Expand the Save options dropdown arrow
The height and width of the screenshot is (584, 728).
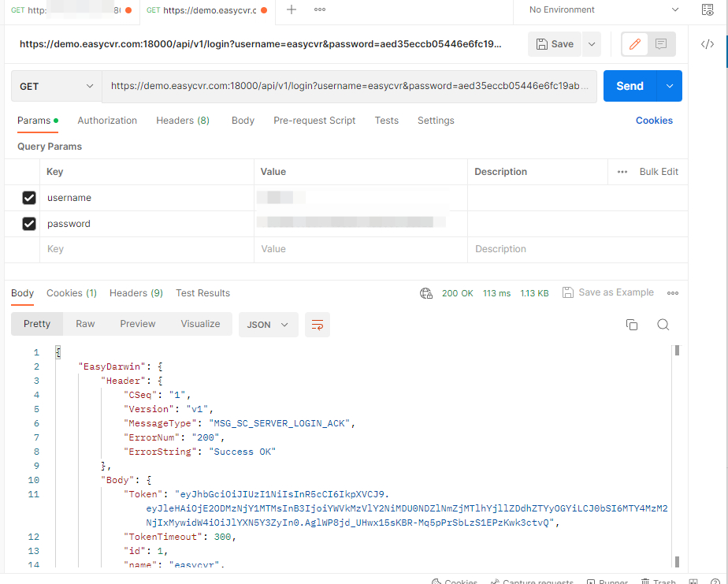point(592,44)
